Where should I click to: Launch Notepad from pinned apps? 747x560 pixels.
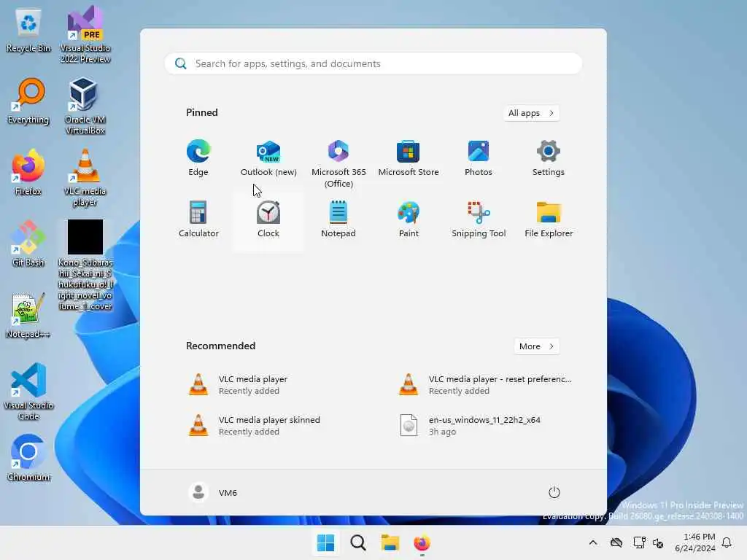point(338,219)
